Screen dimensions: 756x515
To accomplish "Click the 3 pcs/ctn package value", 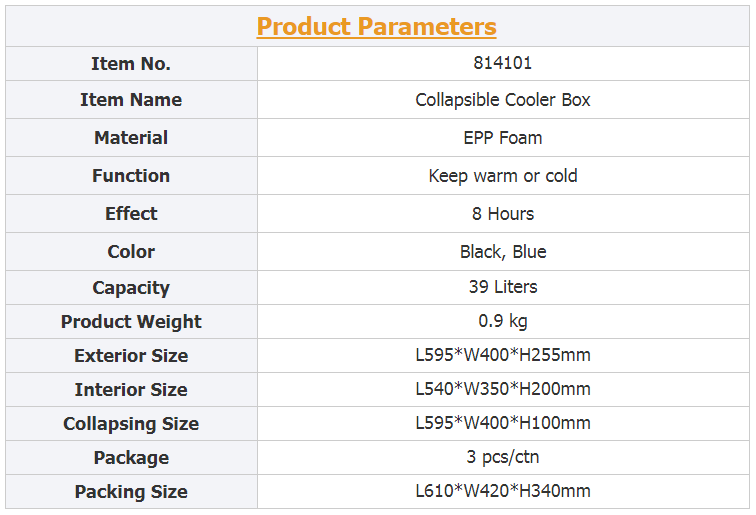I will (502, 457).
